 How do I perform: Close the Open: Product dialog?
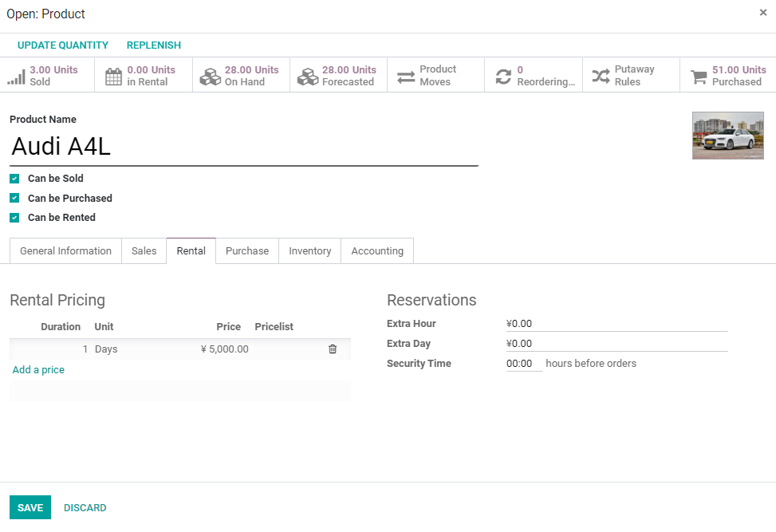tap(763, 13)
